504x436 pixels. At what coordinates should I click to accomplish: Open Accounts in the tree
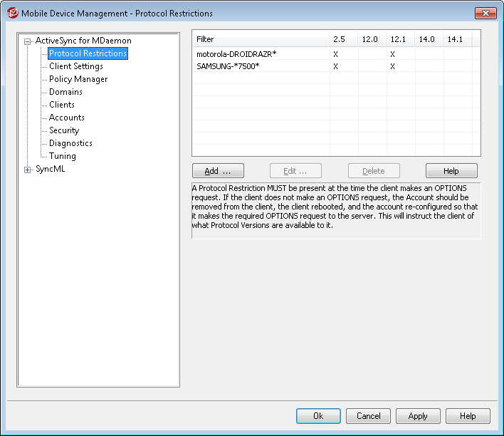click(x=66, y=118)
